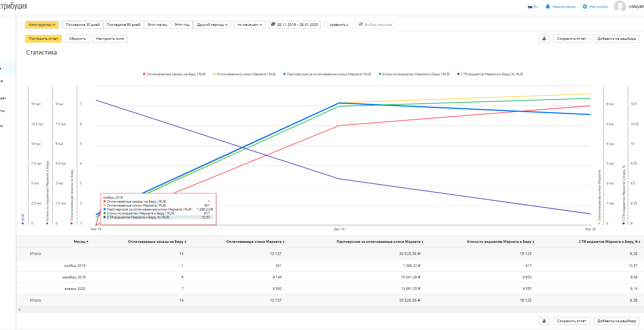Screen dimensions: 644x330
Task: Click 'Настроить поля' button
Action: (x=110, y=39)
